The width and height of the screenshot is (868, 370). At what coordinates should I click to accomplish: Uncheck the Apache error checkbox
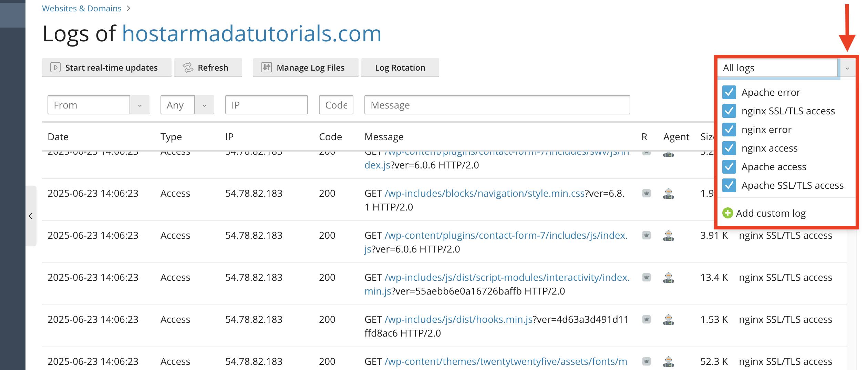click(x=729, y=92)
